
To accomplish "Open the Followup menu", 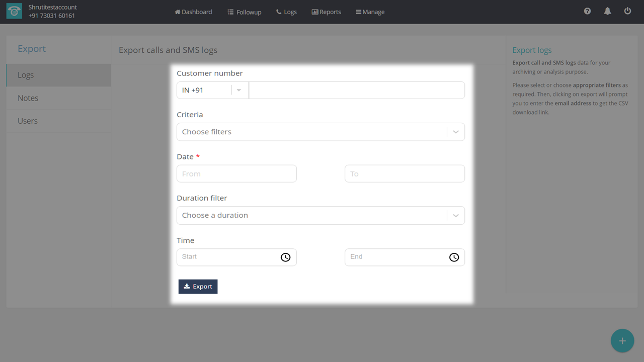I will pos(245,12).
